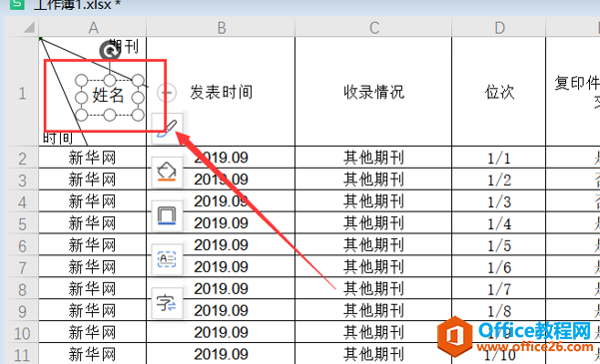Open the shape style brush icon in floating toolbar

coord(167,129)
